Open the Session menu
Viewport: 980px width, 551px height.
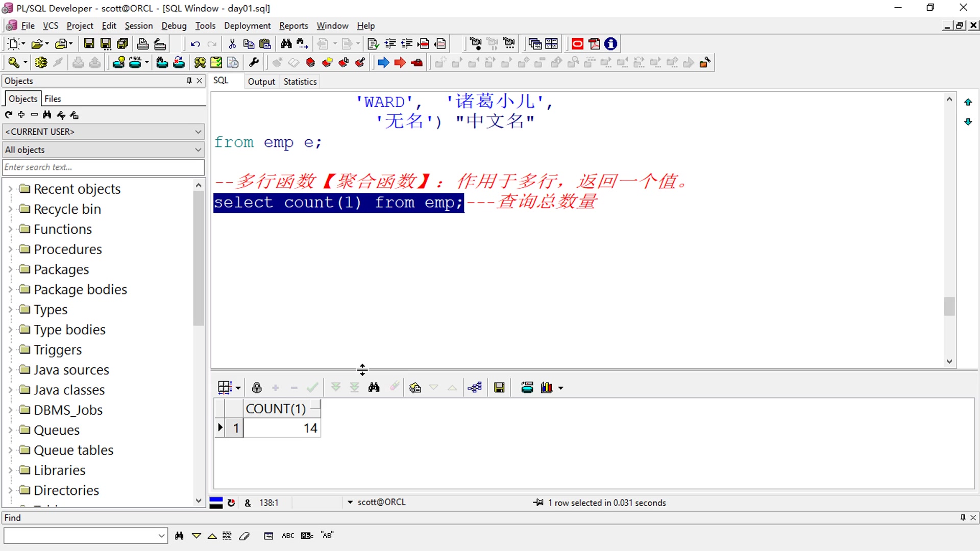coord(138,26)
